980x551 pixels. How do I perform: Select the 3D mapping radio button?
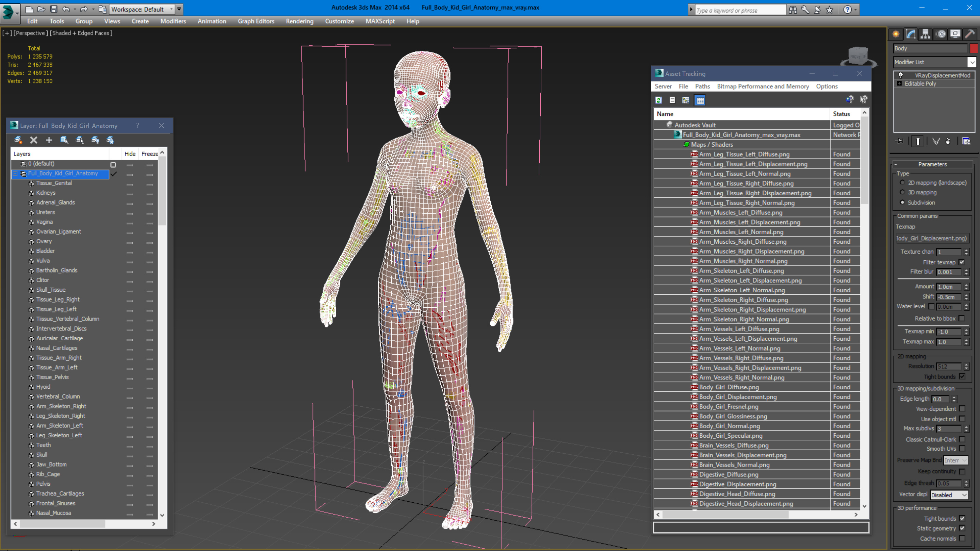pos(902,192)
